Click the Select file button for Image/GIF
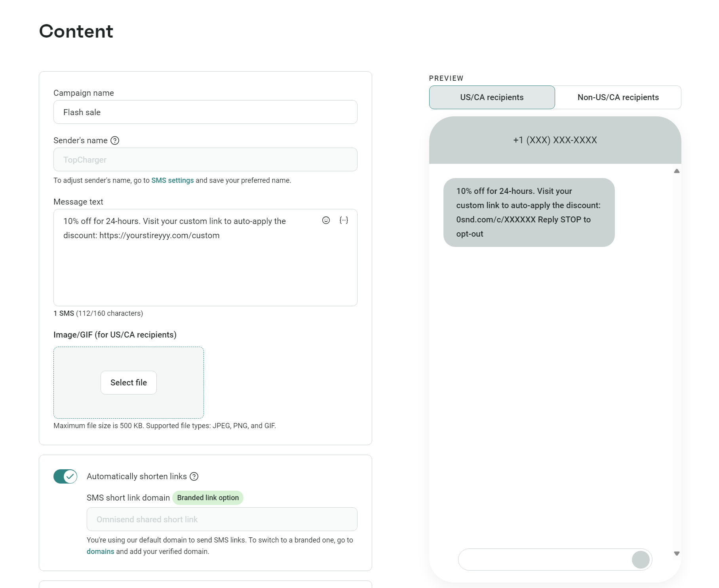This screenshot has width=719, height=588. tap(128, 382)
